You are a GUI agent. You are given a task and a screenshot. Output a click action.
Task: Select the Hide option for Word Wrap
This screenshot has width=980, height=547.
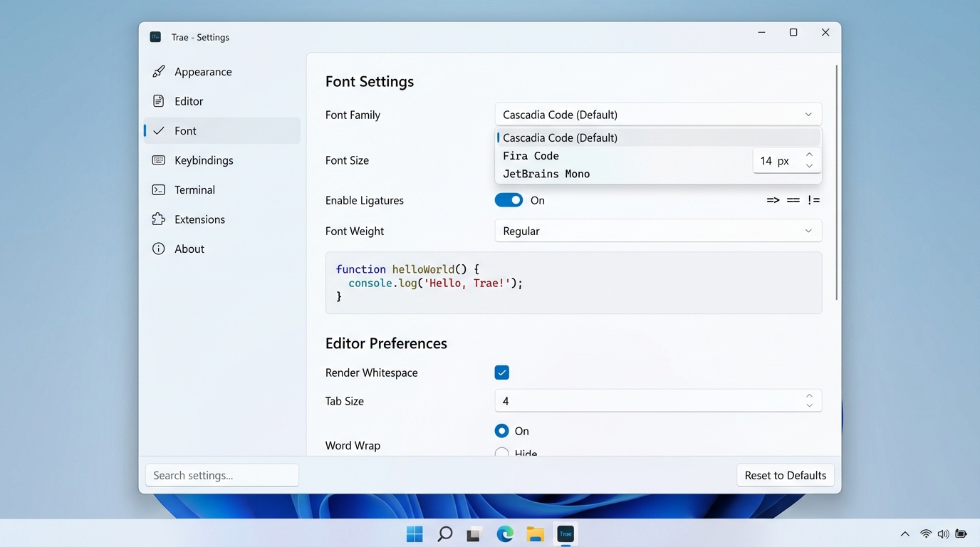click(501, 453)
